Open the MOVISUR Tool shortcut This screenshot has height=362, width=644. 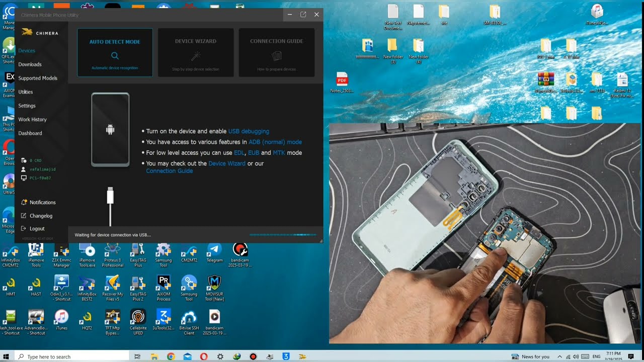214,289
